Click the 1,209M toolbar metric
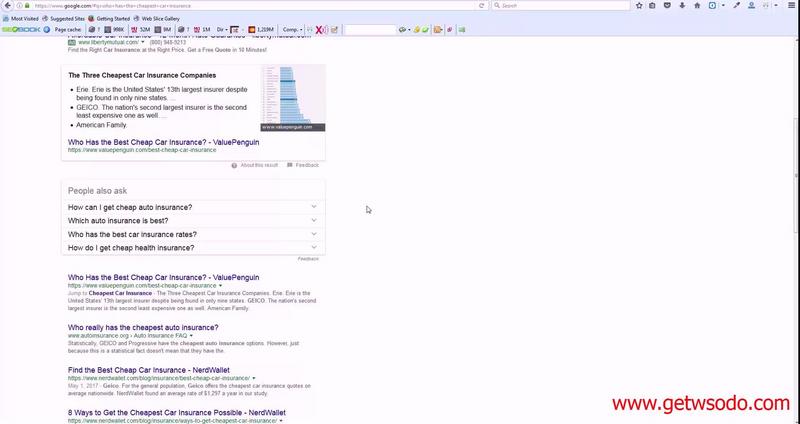800x424 pixels. click(261, 30)
